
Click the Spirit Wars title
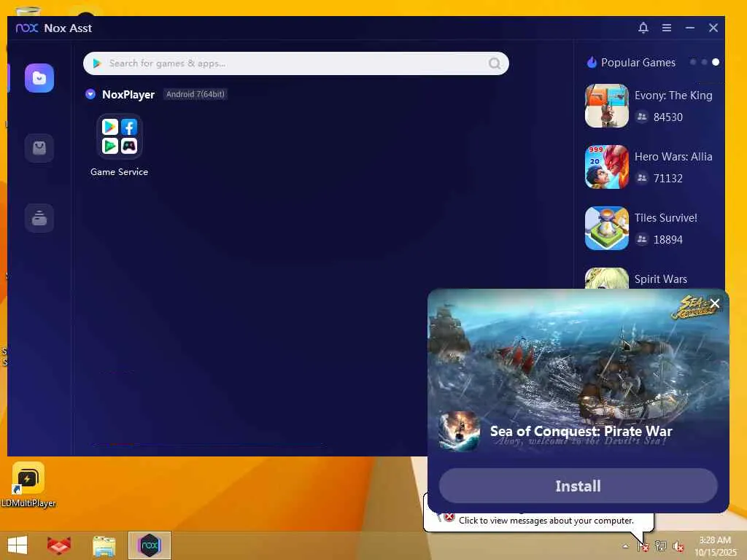click(x=660, y=279)
